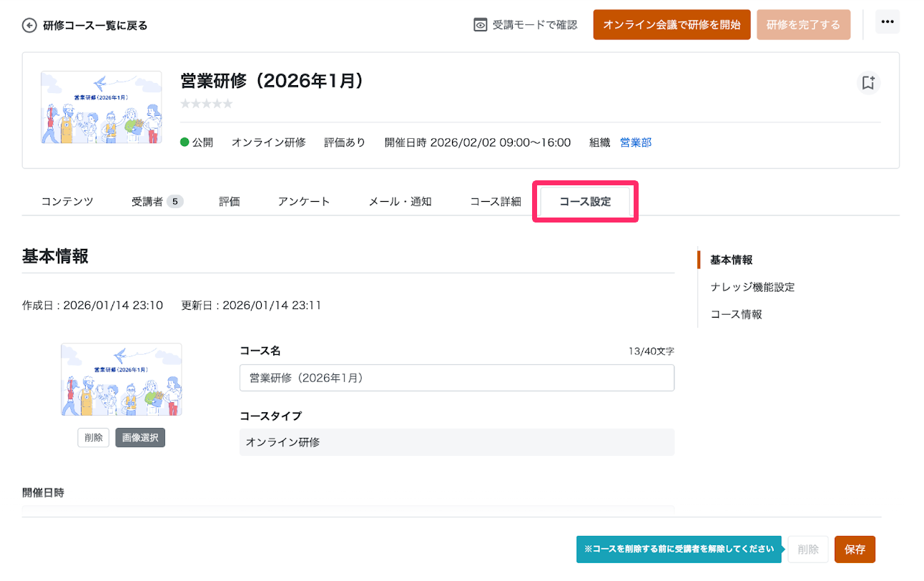Select the メール・通知 tab
924x581 pixels.
click(400, 202)
